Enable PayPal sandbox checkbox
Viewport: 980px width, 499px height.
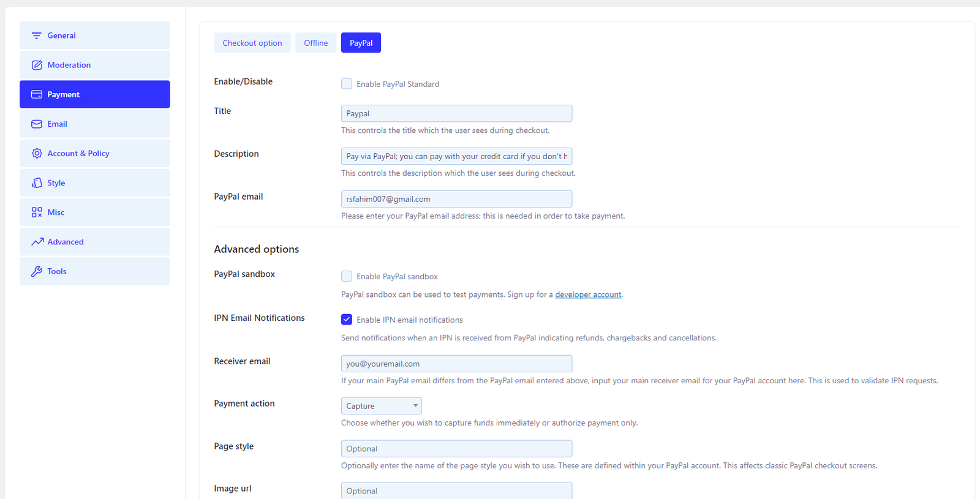coord(347,276)
